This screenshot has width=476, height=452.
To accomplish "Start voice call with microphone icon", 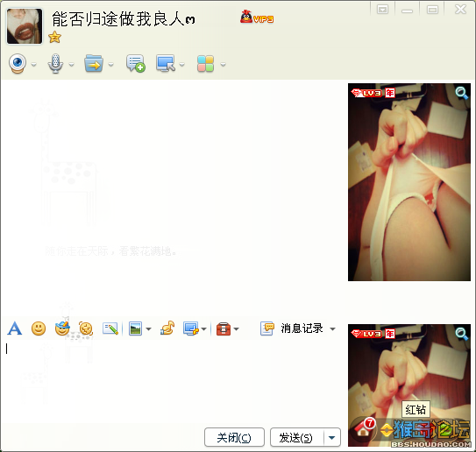I will pos(55,63).
